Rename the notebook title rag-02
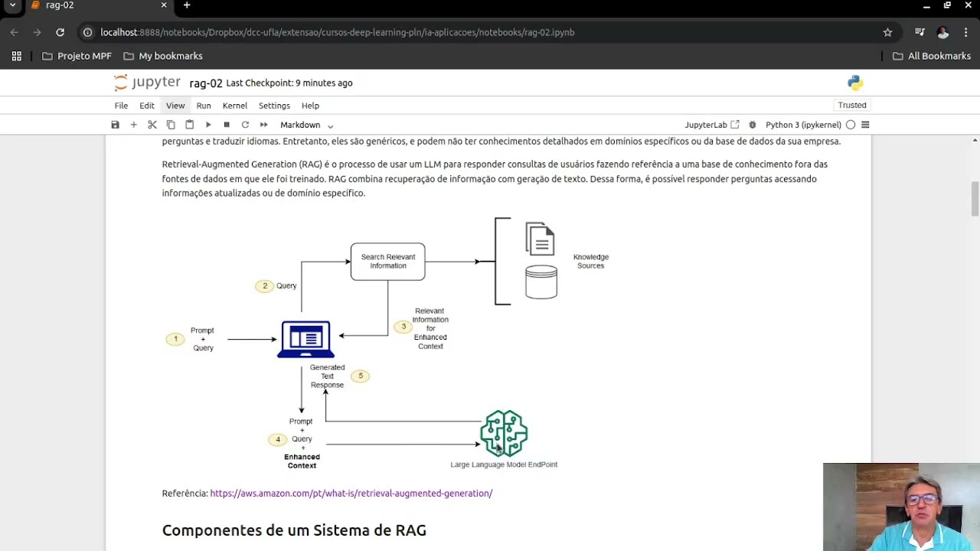The width and height of the screenshot is (980, 551). [206, 83]
